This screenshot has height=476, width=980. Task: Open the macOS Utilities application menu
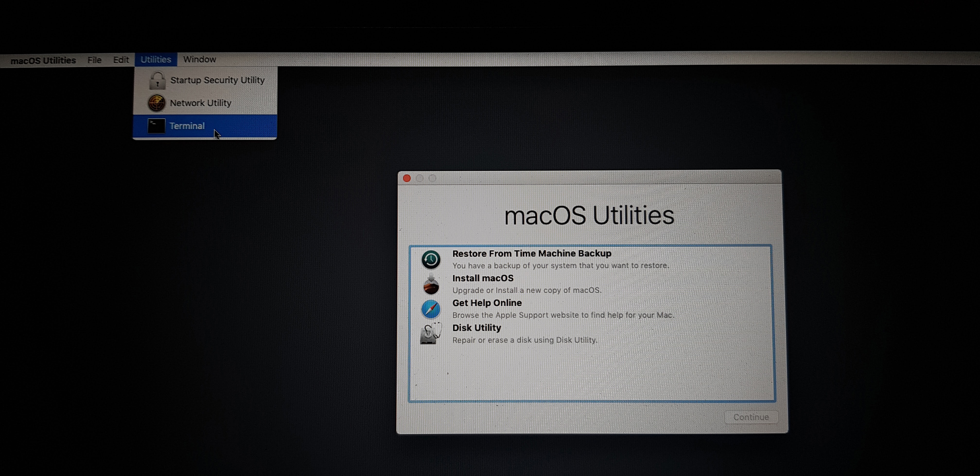pos(43,60)
